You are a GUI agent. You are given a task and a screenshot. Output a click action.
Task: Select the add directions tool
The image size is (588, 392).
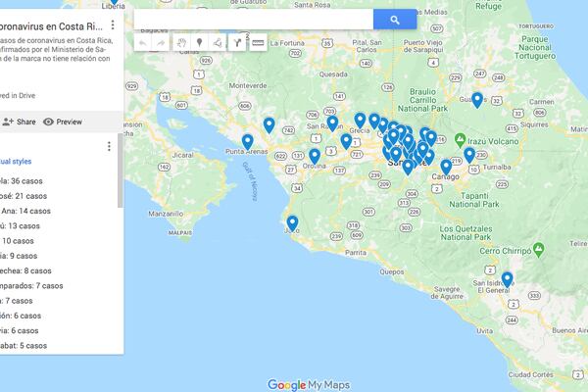(x=237, y=43)
